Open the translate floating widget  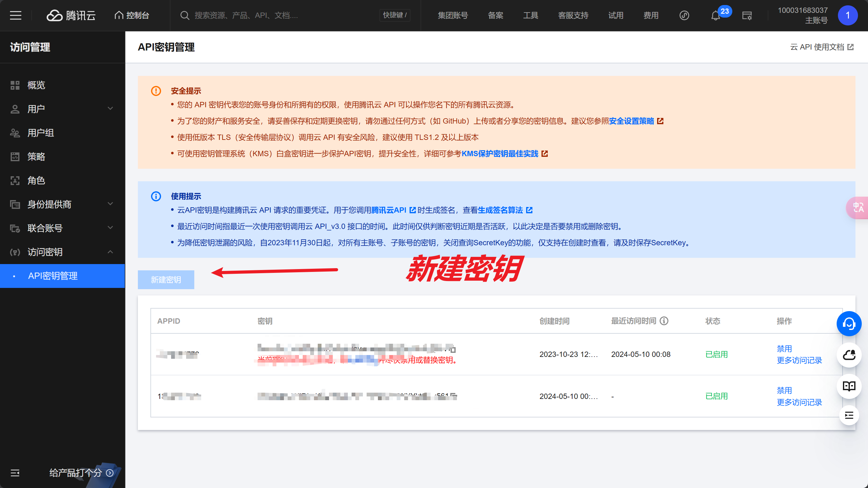pyautogui.click(x=858, y=207)
